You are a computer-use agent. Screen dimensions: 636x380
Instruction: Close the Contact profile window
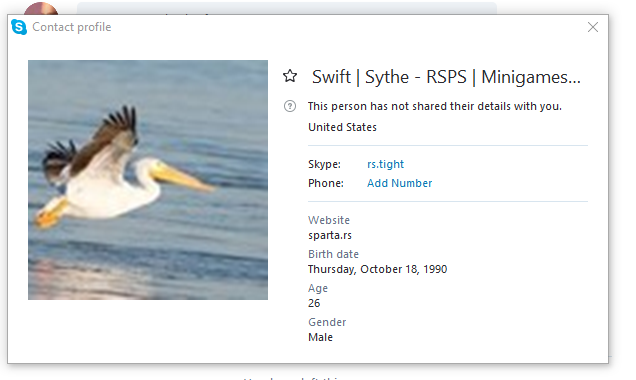[x=593, y=27]
